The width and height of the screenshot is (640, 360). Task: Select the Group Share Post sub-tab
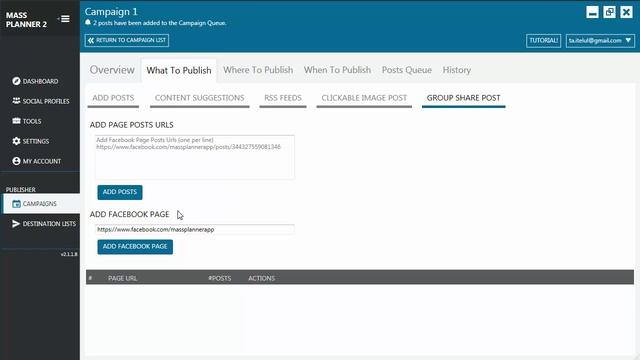click(x=463, y=98)
